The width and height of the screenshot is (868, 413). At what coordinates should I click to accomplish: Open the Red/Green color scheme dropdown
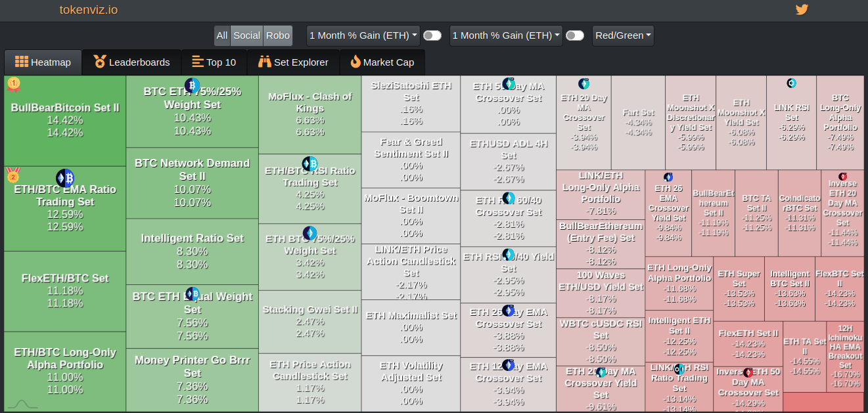(622, 35)
